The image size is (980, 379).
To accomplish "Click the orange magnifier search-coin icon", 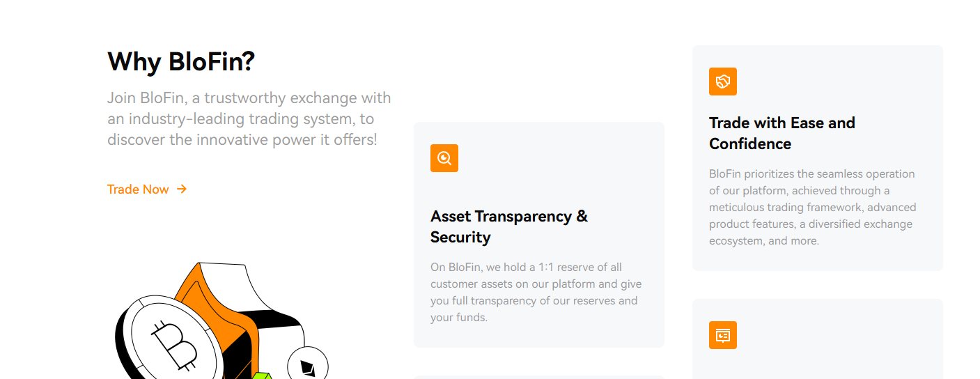I will pos(444,158).
